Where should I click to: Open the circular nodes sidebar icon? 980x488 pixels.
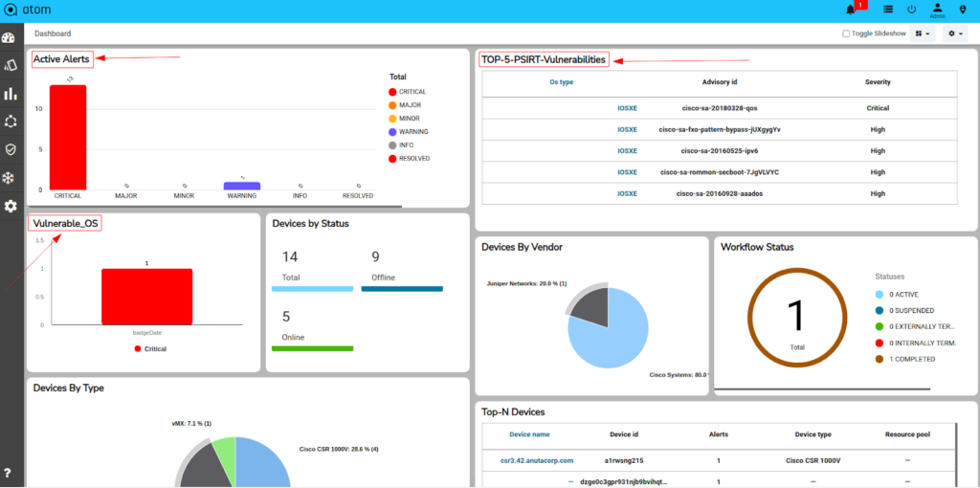tap(10, 121)
